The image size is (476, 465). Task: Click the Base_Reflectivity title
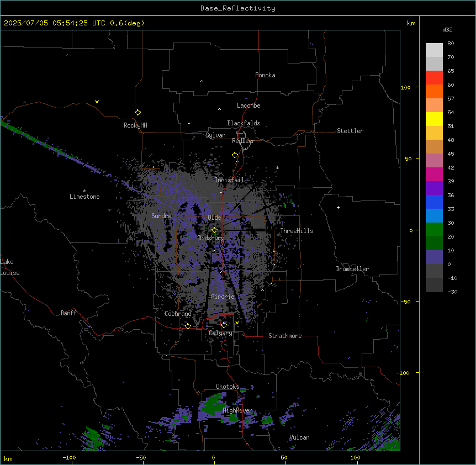point(238,8)
